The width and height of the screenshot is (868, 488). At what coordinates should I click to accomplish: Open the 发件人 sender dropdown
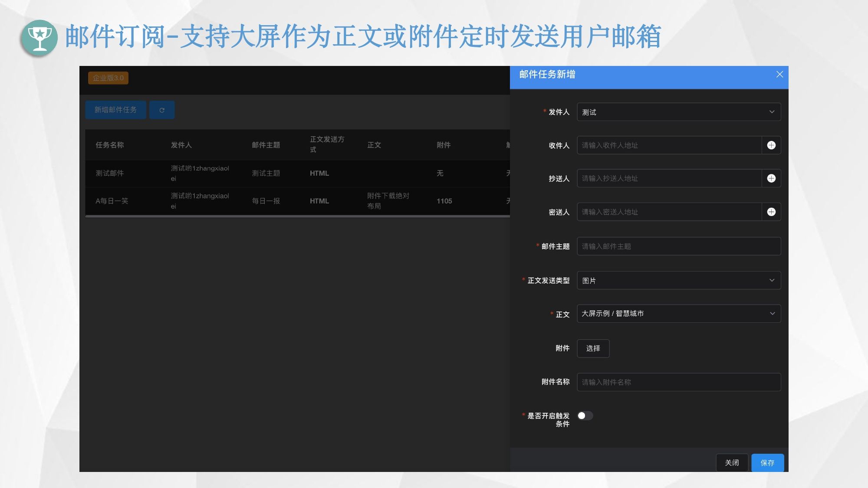pos(678,112)
